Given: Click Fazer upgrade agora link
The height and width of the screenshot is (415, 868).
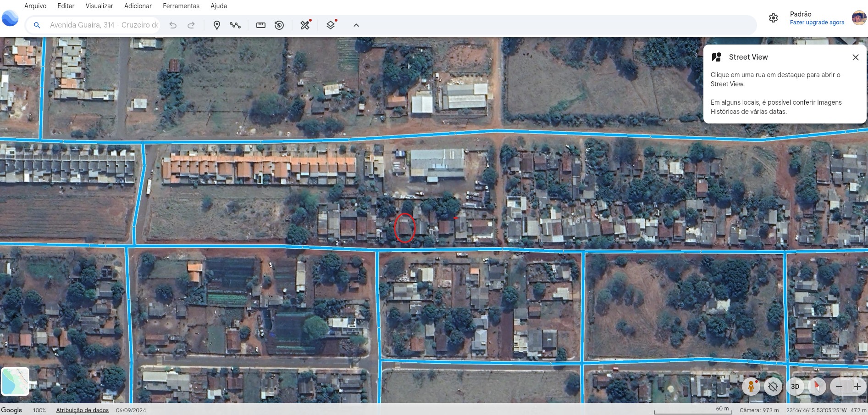Looking at the screenshot, I should click(x=817, y=22).
